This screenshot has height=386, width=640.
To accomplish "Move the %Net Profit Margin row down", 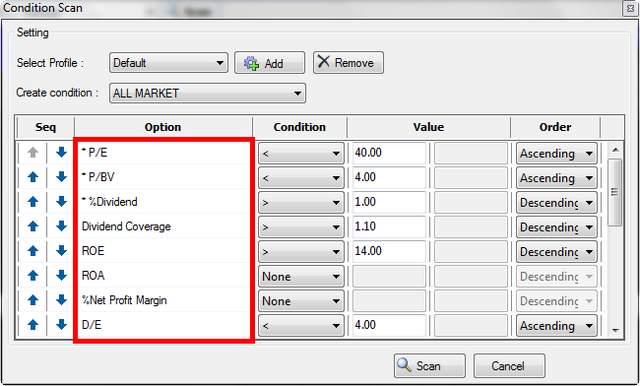I will pos(61,300).
